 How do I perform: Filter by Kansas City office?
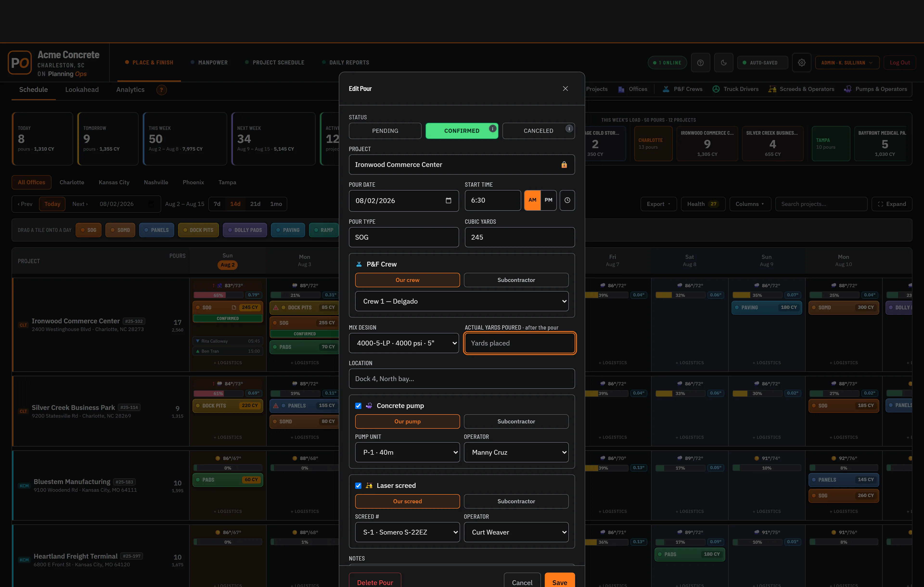[x=114, y=183]
